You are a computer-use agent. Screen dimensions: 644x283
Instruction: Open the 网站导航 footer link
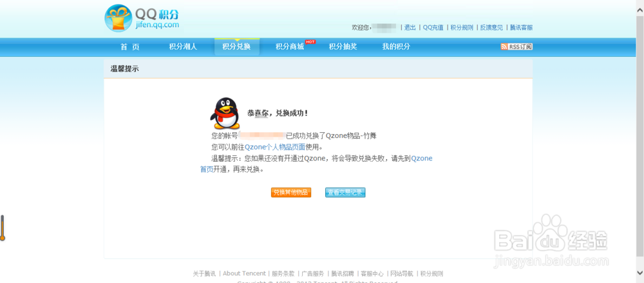click(402, 273)
